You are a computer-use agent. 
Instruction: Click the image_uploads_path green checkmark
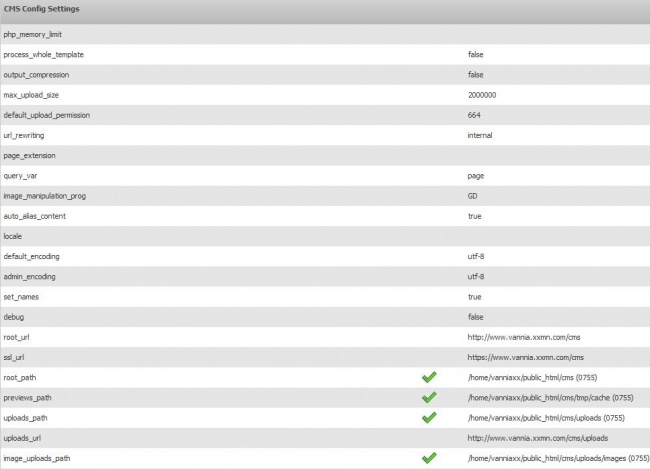[429, 458]
